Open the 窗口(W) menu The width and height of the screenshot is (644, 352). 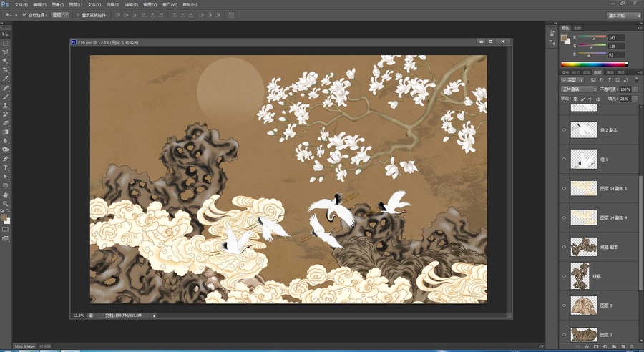coord(170,5)
